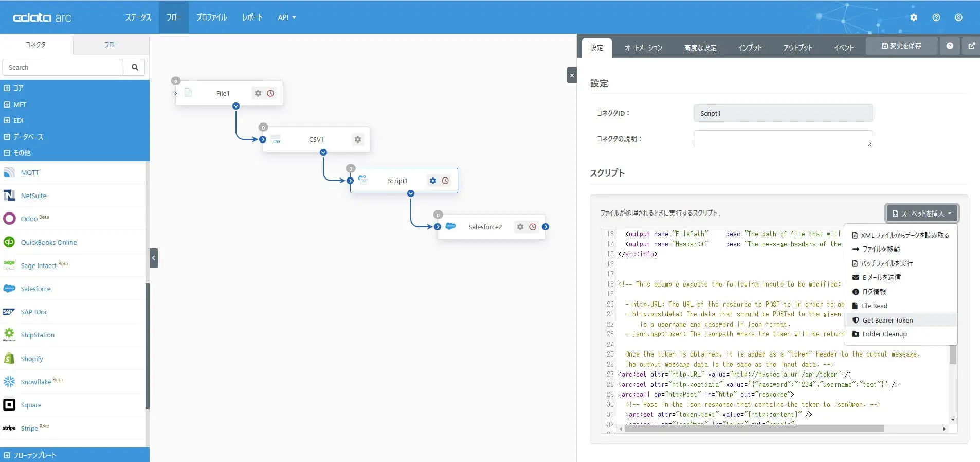Choose ファイルを移動 snippet

pyautogui.click(x=901, y=249)
